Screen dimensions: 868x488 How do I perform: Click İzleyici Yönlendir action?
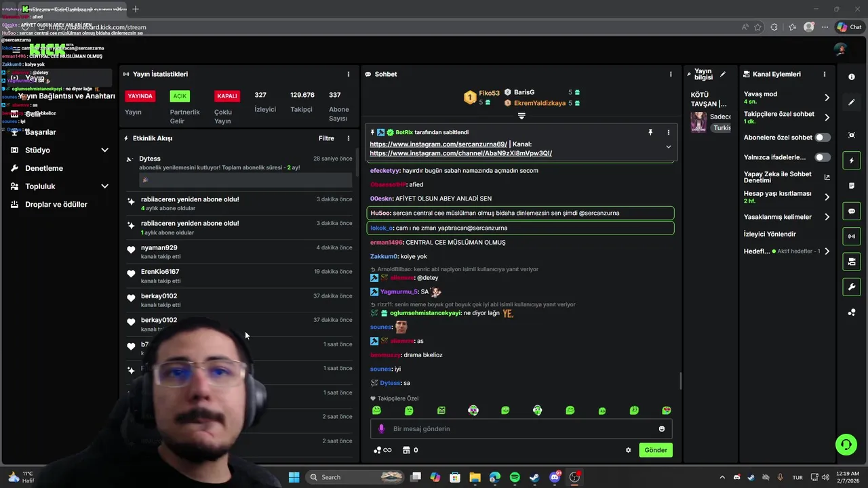click(770, 234)
